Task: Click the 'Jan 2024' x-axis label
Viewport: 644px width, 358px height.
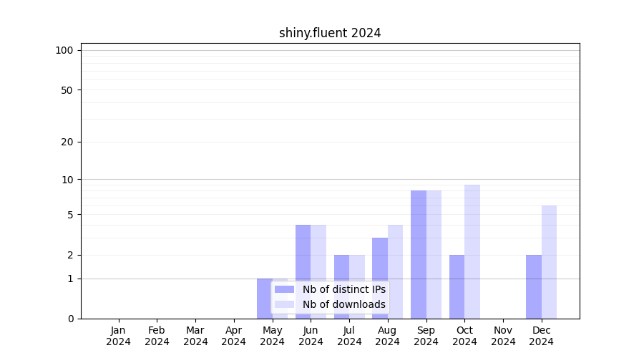Action: tap(119, 336)
